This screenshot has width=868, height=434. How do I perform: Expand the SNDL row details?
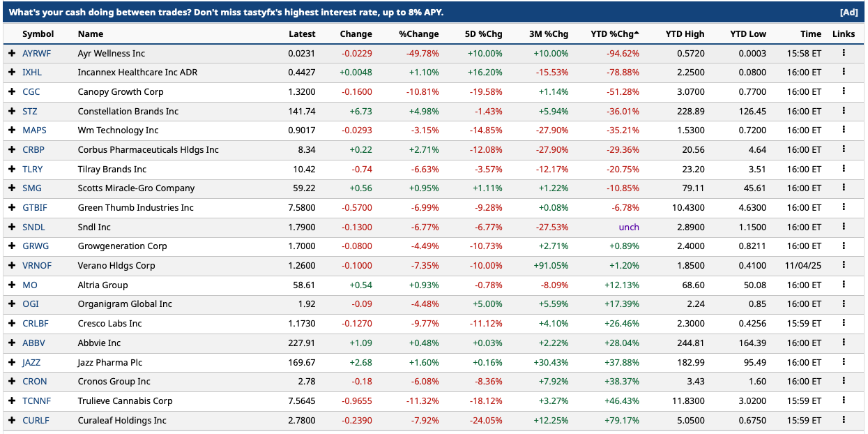12,227
